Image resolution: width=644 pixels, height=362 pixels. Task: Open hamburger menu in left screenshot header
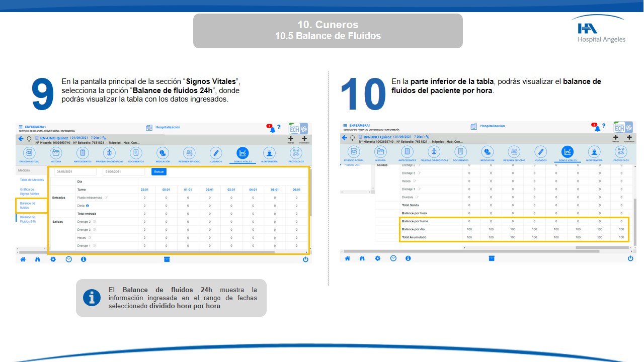tap(21, 127)
